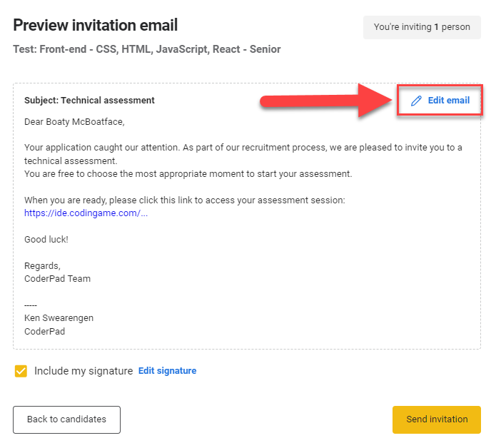
Task: Click the 'Include my signature' label text
Action: click(x=83, y=371)
